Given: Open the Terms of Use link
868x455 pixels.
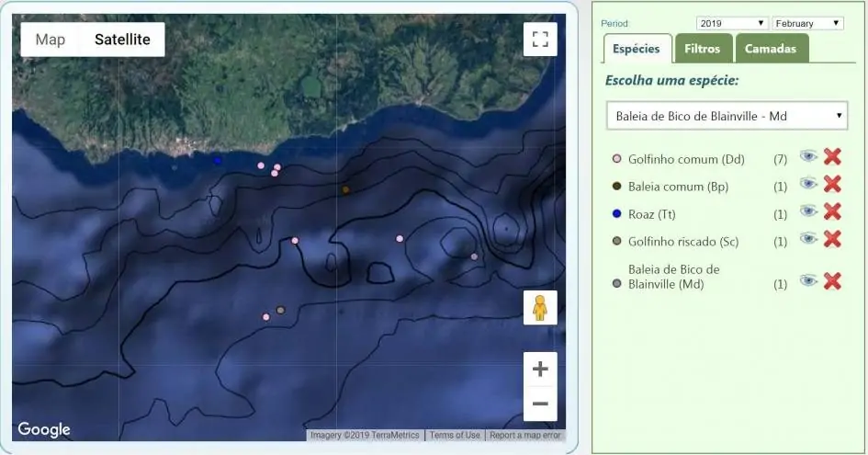Looking at the screenshot, I should point(455,436).
